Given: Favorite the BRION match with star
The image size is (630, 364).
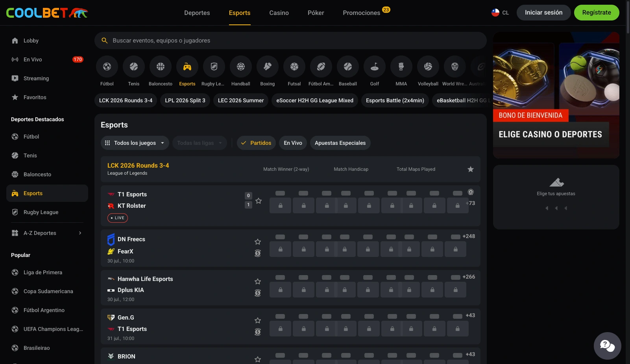Looking at the screenshot, I should (x=258, y=359).
